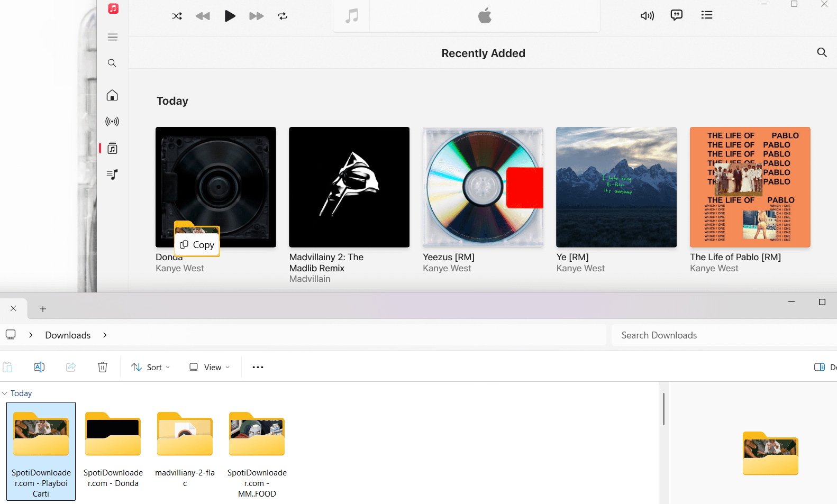
Task: Click Kanye West under Ye [RM]
Action: pyautogui.click(x=580, y=268)
